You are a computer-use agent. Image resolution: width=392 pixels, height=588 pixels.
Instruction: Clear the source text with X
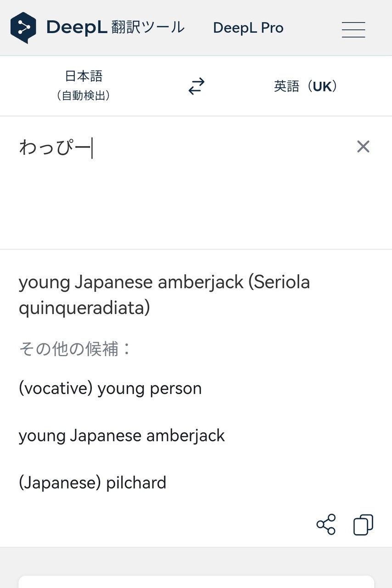click(x=363, y=147)
